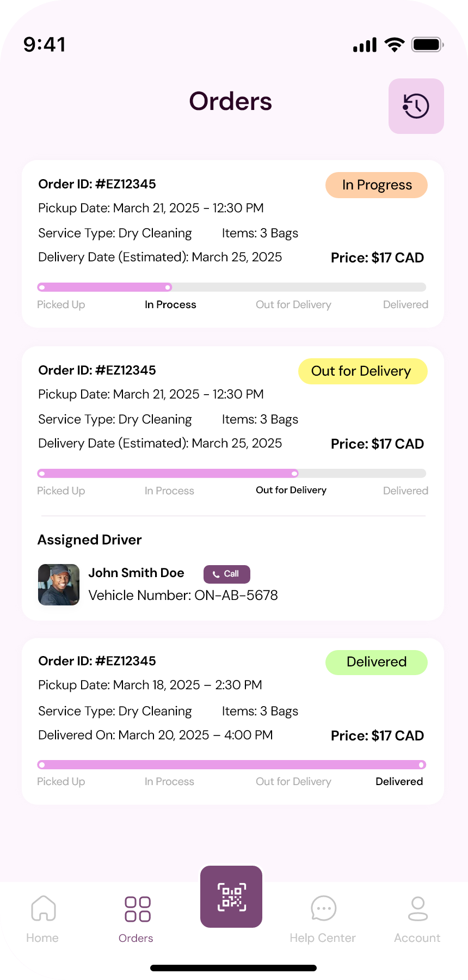The height and width of the screenshot is (980, 468).
Task: Tap John Smith Doe driver name
Action: pos(137,573)
